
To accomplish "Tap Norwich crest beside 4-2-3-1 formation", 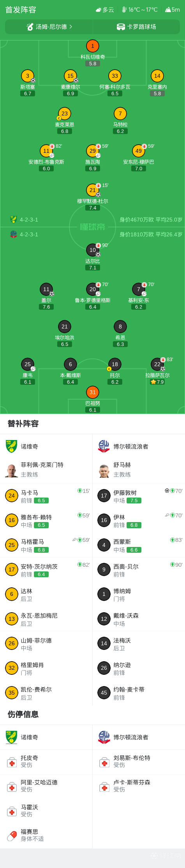I will coord(14,220).
